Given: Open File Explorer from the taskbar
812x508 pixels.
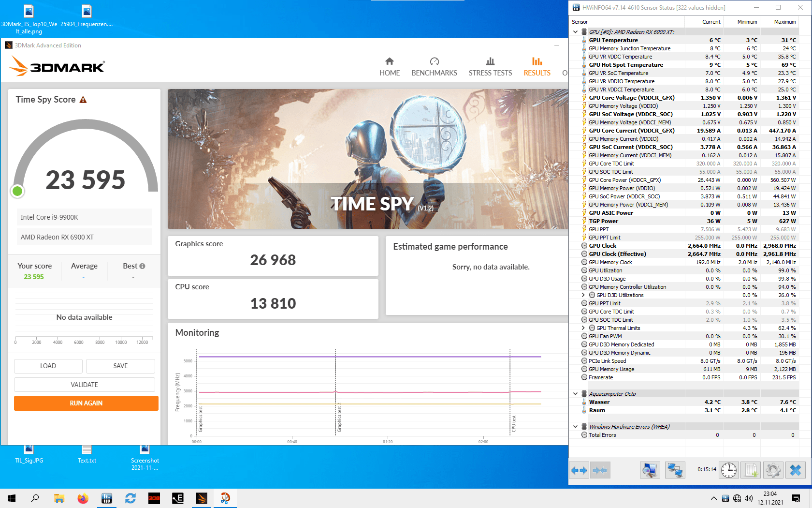Looking at the screenshot, I should [59, 498].
